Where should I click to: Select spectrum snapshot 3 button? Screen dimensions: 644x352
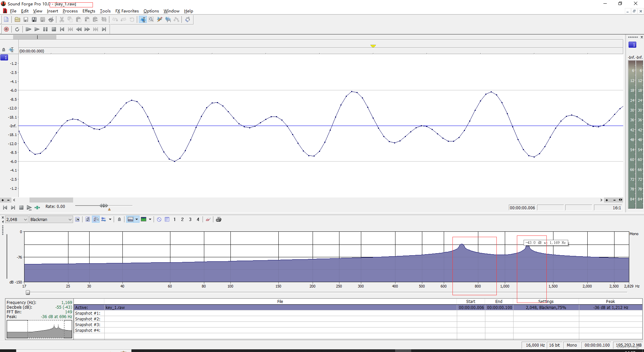(190, 219)
